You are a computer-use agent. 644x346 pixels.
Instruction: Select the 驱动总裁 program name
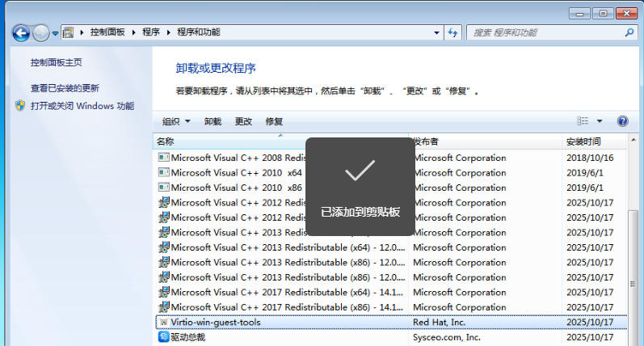point(187,337)
